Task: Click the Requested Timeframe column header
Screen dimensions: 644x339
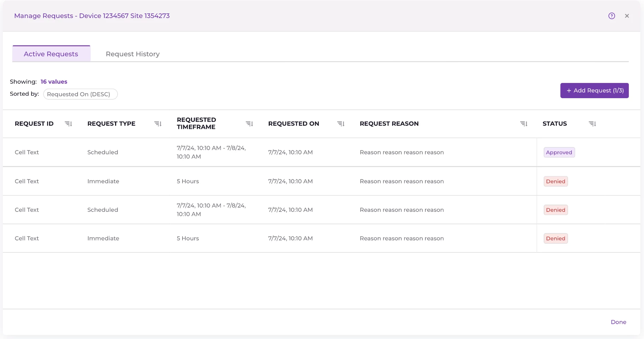Action: tap(196, 124)
